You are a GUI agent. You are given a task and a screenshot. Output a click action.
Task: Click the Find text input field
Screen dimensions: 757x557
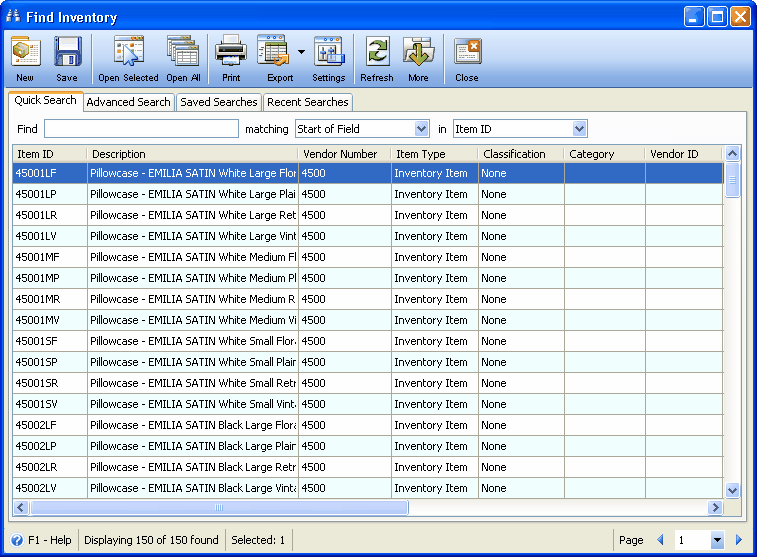(x=141, y=129)
